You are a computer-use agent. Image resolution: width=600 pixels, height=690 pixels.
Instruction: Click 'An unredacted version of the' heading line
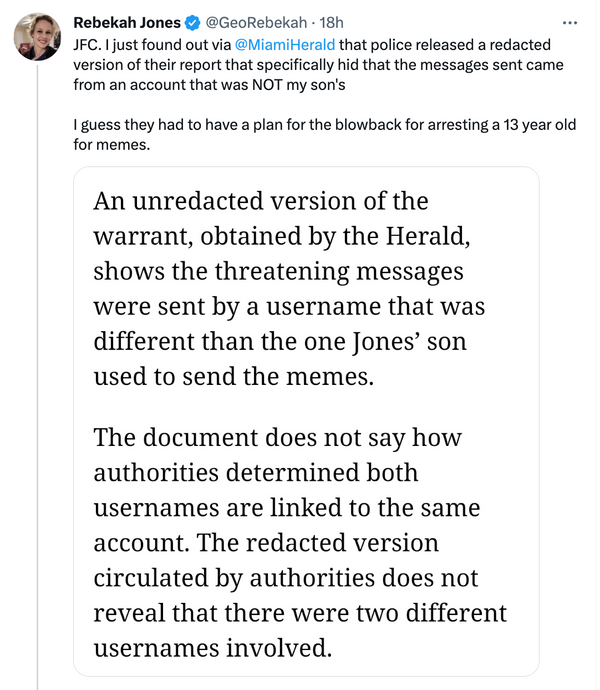tap(261, 202)
